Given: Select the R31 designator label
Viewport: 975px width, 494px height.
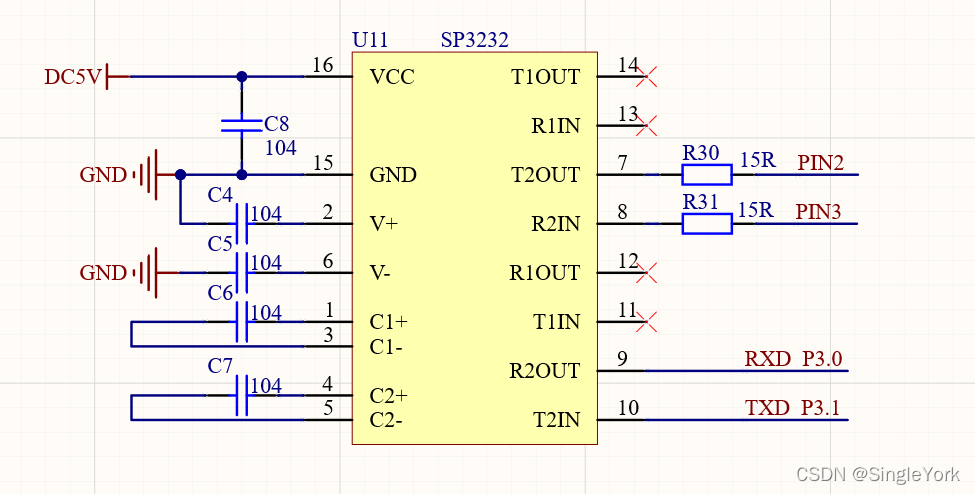Looking at the screenshot, I should coord(700,202).
